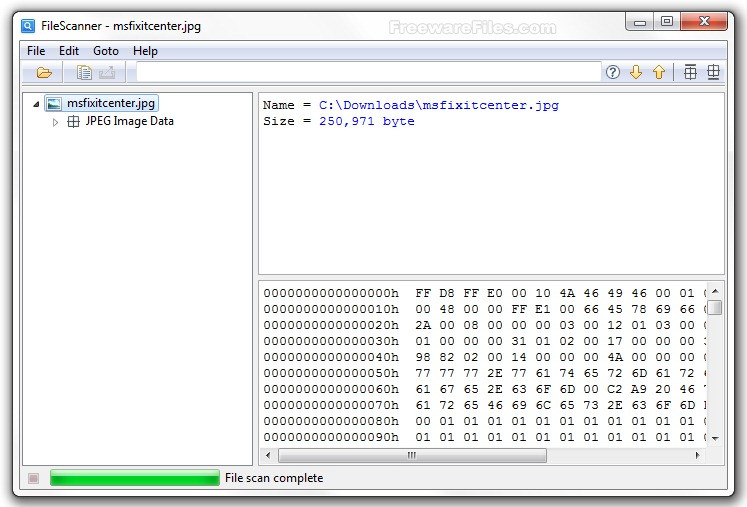Click the first grid layout icon

click(690, 72)
